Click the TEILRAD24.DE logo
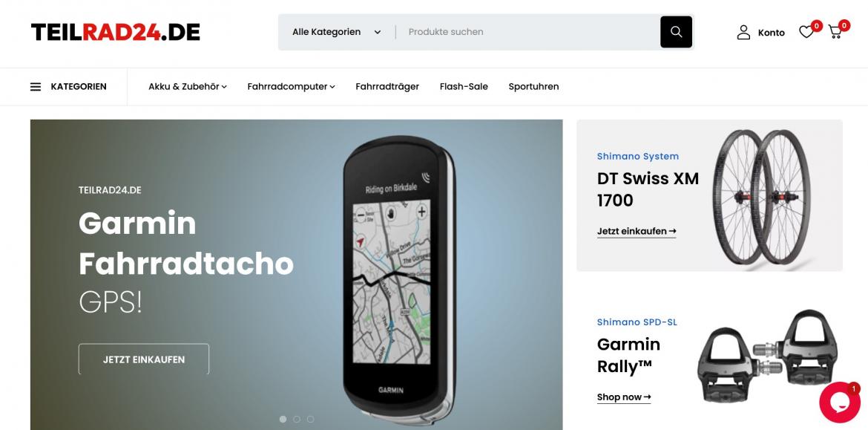This screenshot has width=868, height=430. point(115,32)
